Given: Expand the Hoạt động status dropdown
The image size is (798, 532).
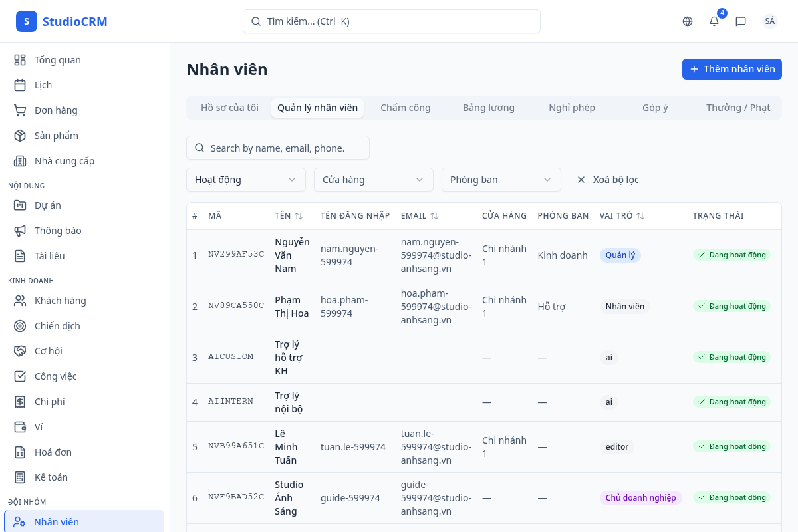Looking at the screenshot, I should click(245, 180).
